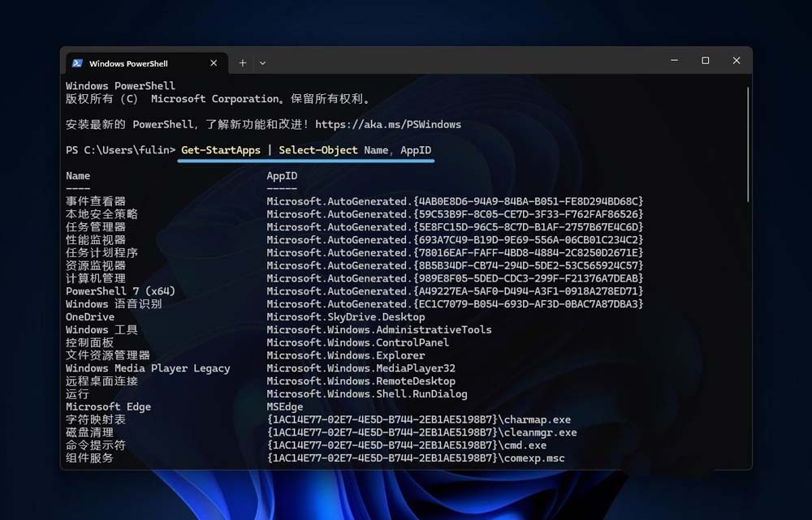Click the AppID column header
This screenshot has height=520, width=812.
(282, 176)
